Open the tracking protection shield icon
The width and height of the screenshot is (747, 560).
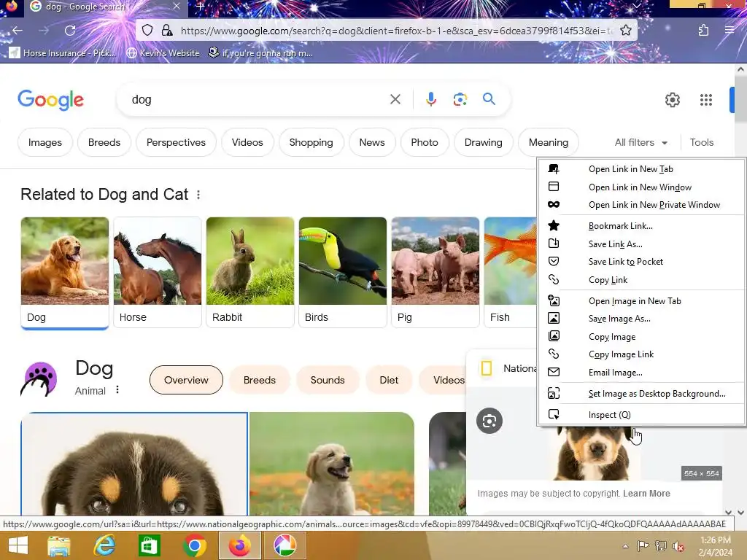(x=147, y=31)
